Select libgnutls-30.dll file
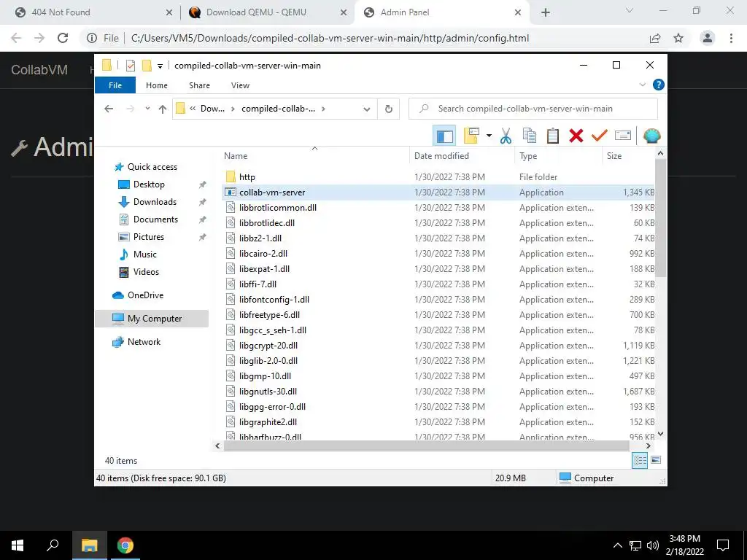 pyautogui.click(x=268, y=392)
